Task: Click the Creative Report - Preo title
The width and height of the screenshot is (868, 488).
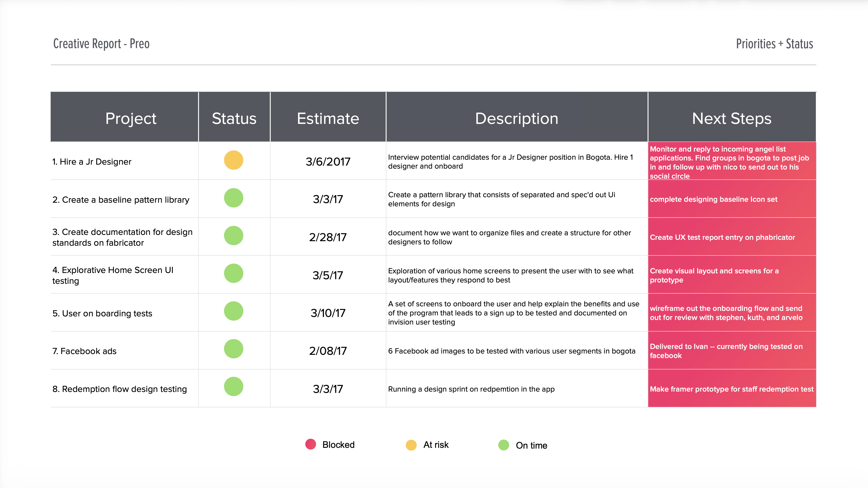Action: (x=101, y=44)
